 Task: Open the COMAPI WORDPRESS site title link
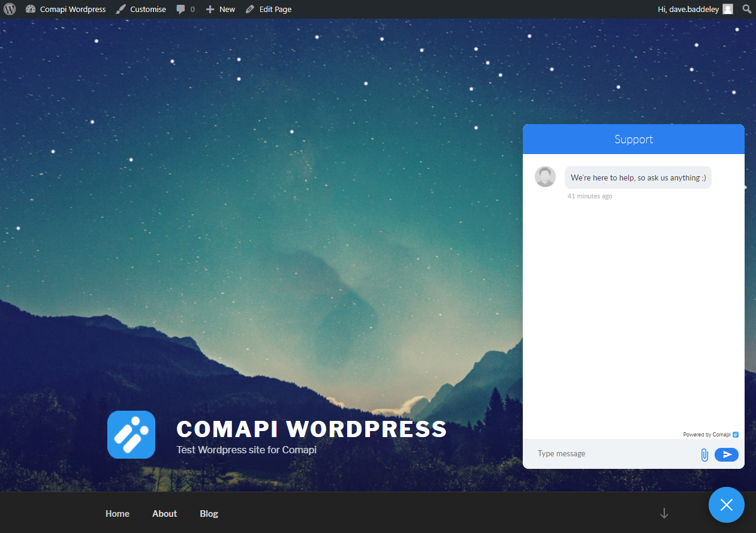(312, 429)
